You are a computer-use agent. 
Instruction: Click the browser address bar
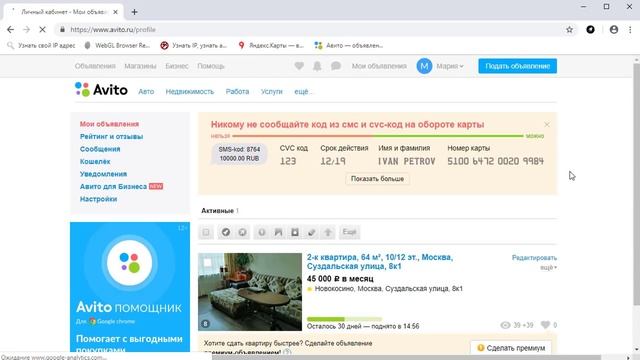point(310,29)
